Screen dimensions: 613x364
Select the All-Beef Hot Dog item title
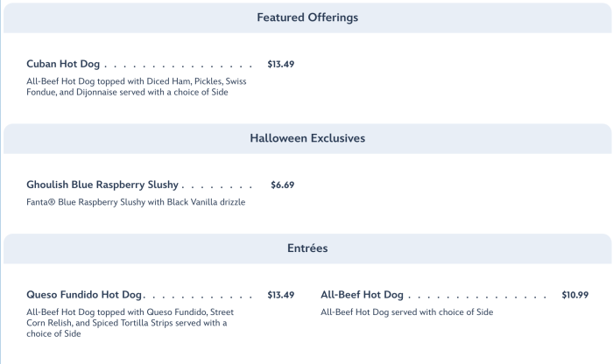click(362, 295)
